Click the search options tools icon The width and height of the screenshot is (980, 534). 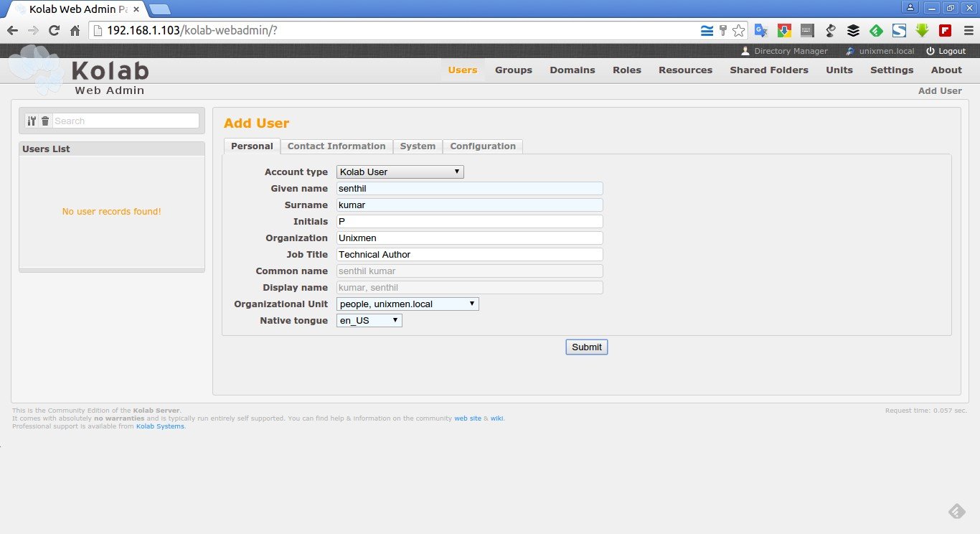(x=31, y=121)
